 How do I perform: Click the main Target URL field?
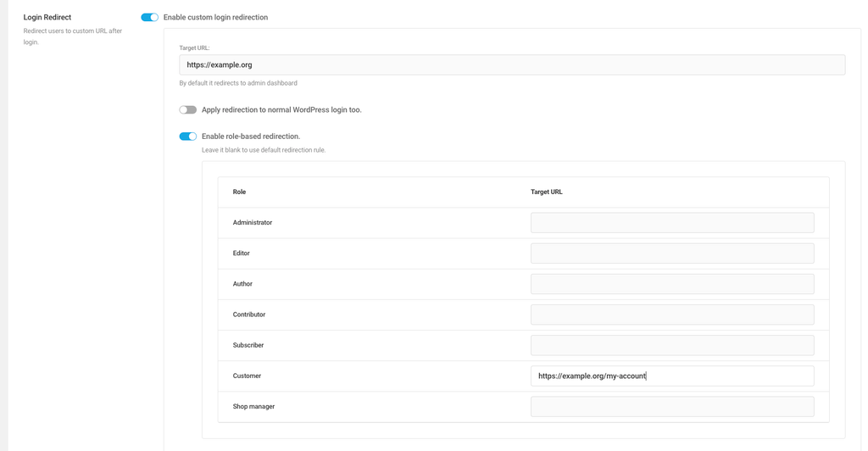pos(512,64)
